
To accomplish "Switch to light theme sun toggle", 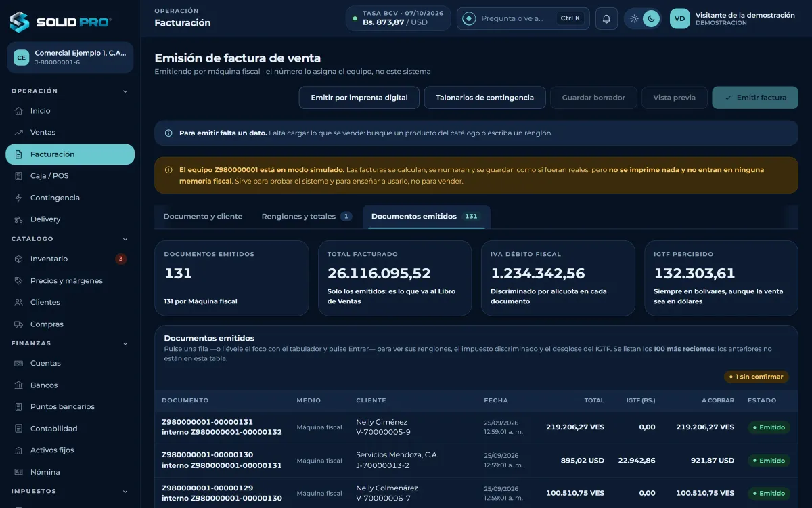I will (x=634, y=19).
